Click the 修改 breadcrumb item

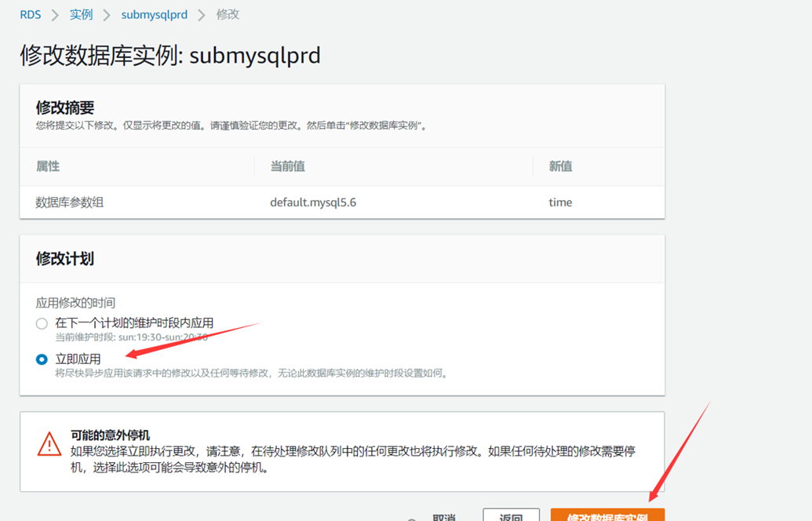pos(227,14)
